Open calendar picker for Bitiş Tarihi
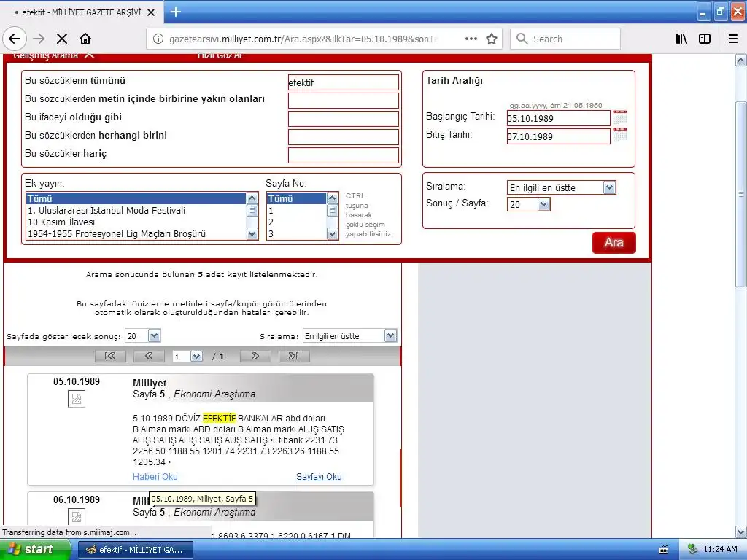Viewport: 747px width, 560px height. 620,135
